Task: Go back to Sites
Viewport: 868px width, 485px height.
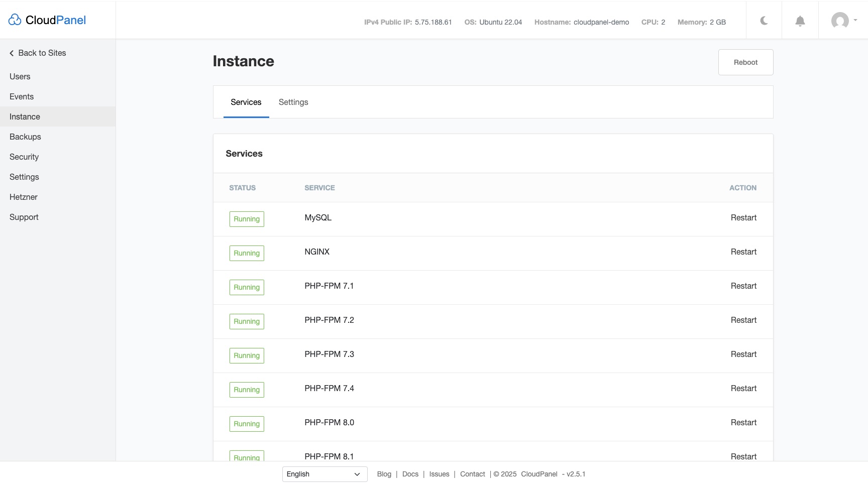Action: (x=38, y=53)
